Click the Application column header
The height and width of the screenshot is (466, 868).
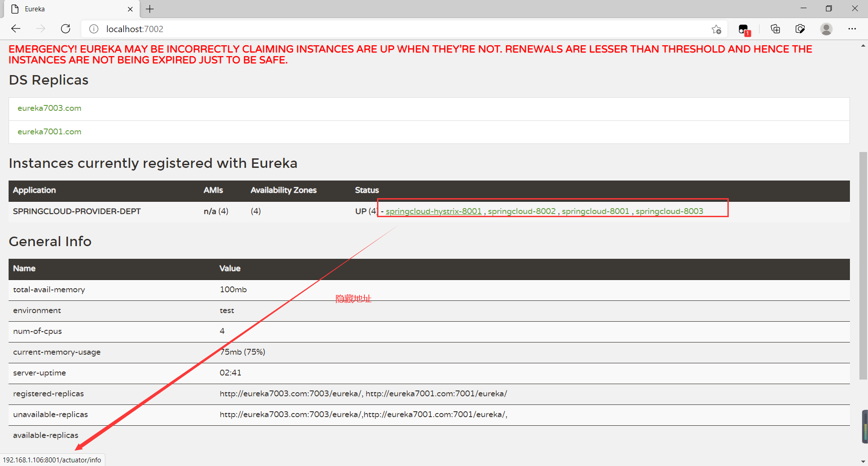34,190
